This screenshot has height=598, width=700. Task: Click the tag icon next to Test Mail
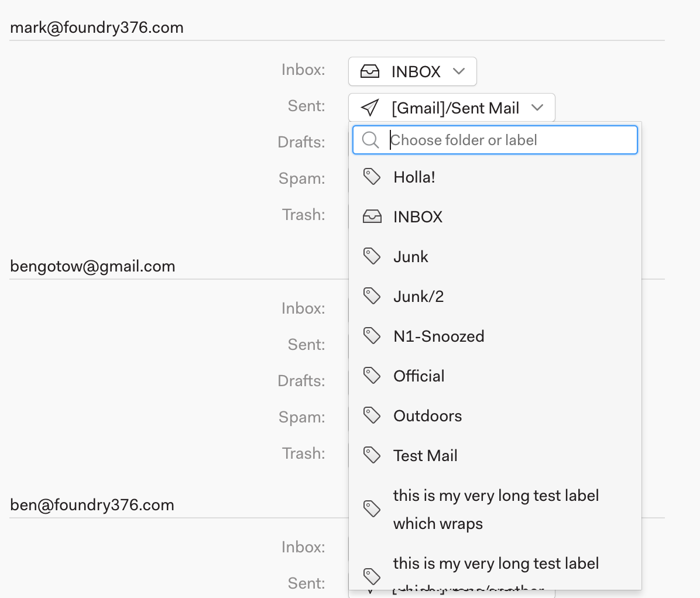(372, 455)
